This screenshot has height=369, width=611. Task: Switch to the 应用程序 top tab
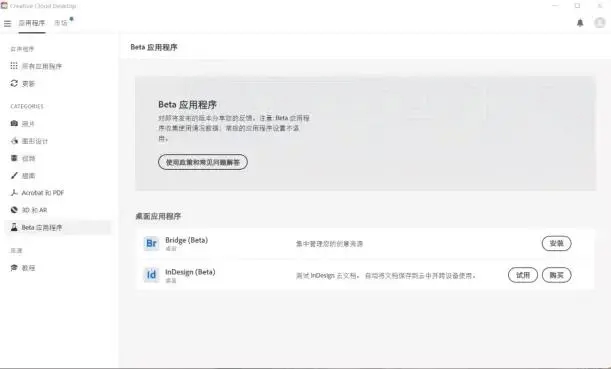coord(32,23)
